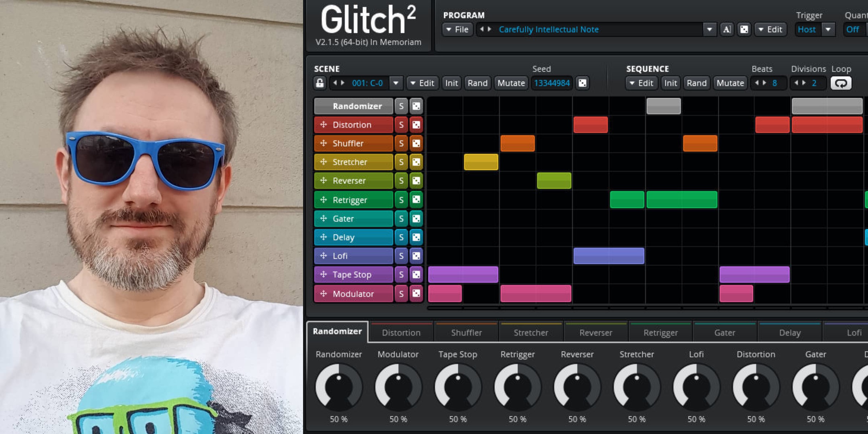
Task: Toggle the sequence Loop button
Action: 841,83
